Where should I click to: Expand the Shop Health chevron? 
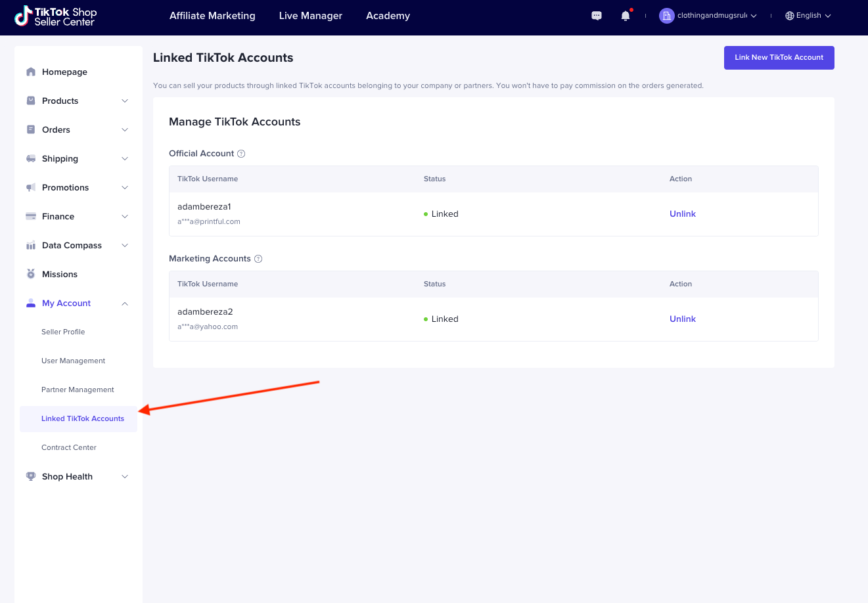coord(125,476)
